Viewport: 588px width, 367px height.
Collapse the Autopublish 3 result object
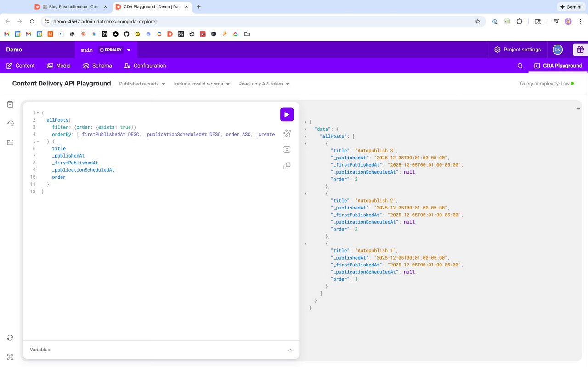305,143
